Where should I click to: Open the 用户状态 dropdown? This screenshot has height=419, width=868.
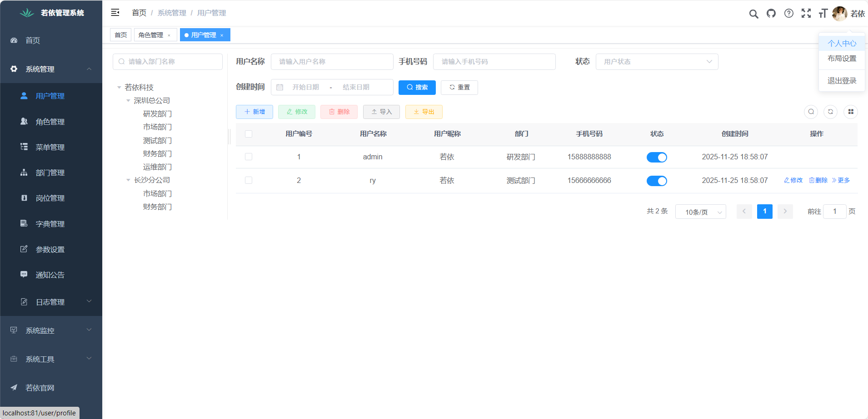click(657, 62)
